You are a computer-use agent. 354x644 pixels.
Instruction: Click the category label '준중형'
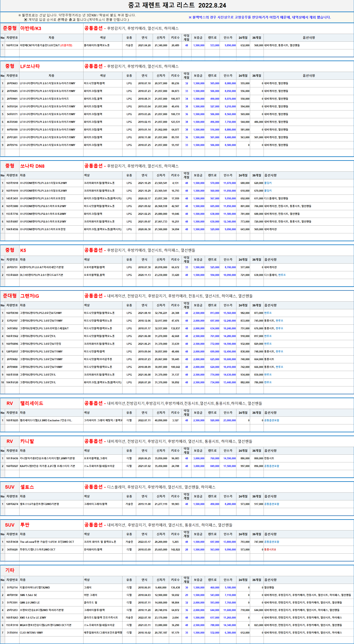pyautogui.click(x=10, y=28)
